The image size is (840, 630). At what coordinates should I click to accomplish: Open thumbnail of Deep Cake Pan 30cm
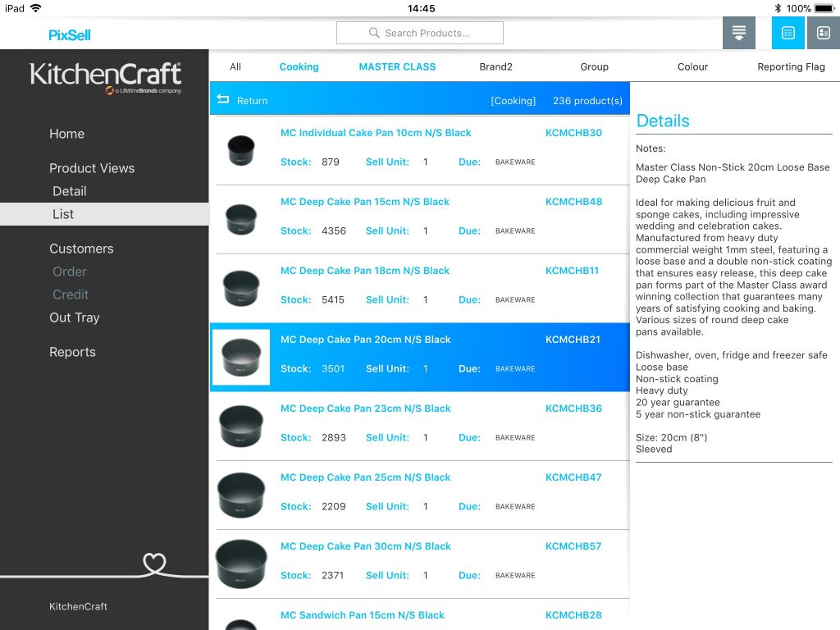[241, 564]
